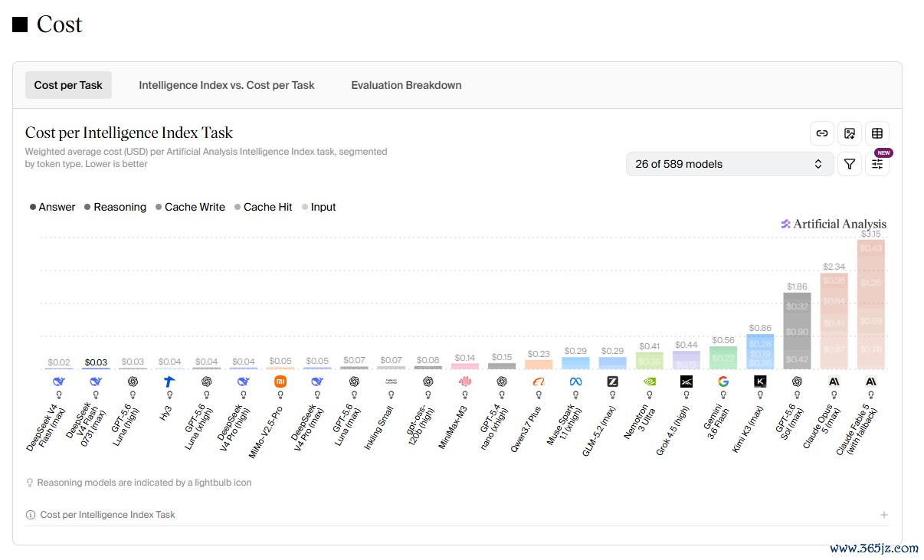Click the OpenAI logo above gpt-oss-120b (high)
Screen dimensions: 924x560
[x=428, y=382]
